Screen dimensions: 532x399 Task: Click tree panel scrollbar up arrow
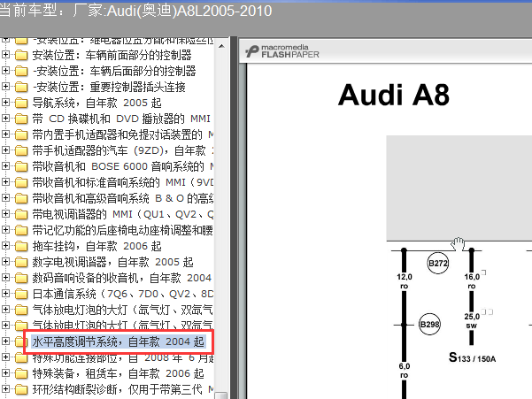pyautogui.click(x=221, y=46)
